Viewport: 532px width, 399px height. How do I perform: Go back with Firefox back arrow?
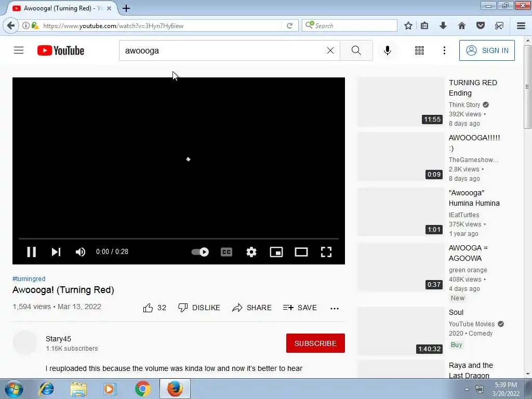pos(11,25)
